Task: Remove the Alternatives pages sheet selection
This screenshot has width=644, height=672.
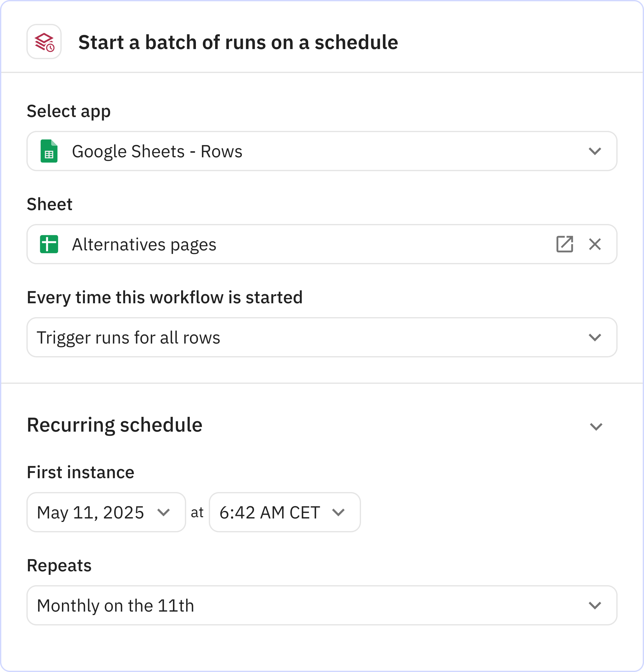Action: click(595, 244)
